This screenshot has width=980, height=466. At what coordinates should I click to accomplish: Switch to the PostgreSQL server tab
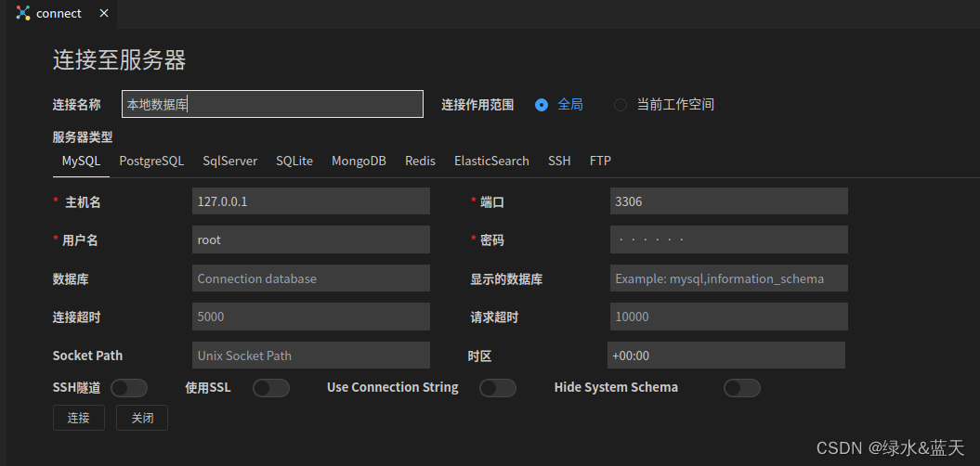pos(151,162)
